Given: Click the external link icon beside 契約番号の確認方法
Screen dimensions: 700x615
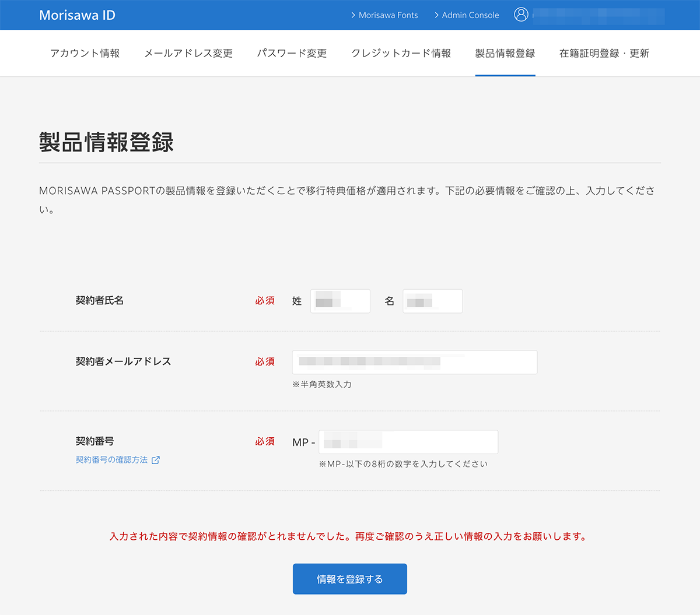Looking at the screenshot, I should (156, 460).
